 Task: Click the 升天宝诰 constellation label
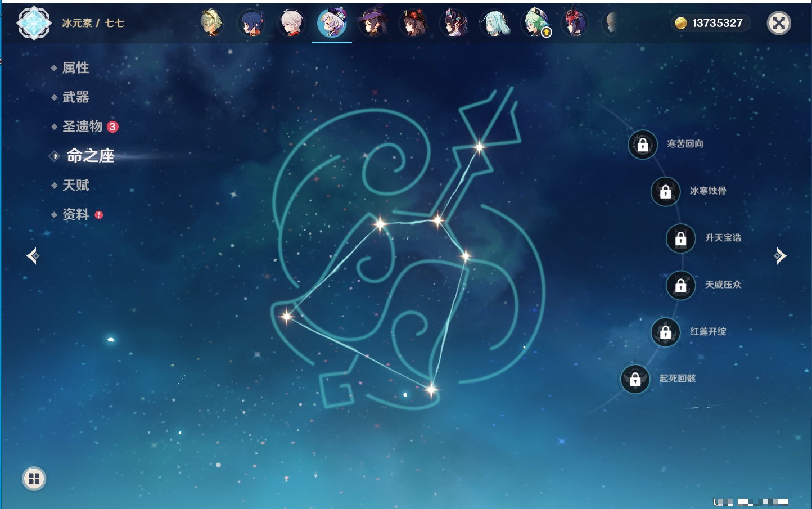click(723, 238)
